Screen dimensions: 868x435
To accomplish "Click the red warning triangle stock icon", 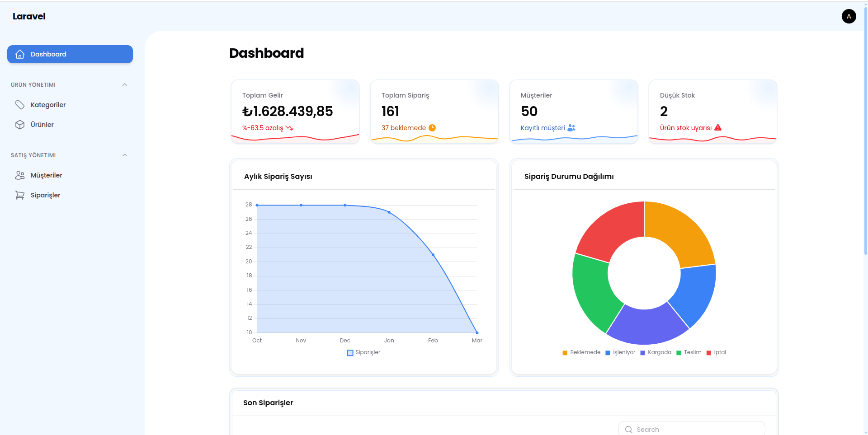I will click(718, 128).
